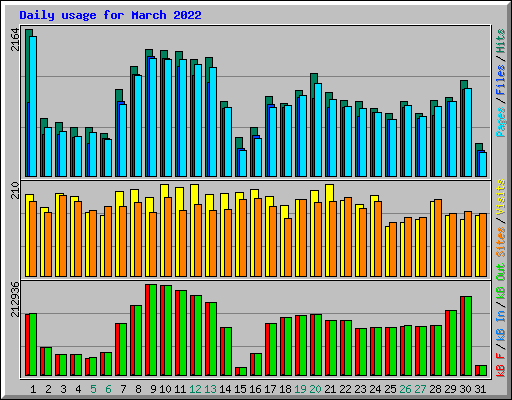
Task: Click the green kB Out bar for day 1
Action: (x=33, y=345)
